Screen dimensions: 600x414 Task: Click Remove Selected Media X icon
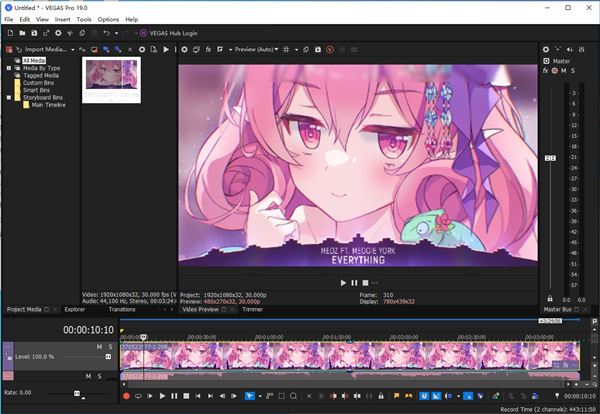130,49
